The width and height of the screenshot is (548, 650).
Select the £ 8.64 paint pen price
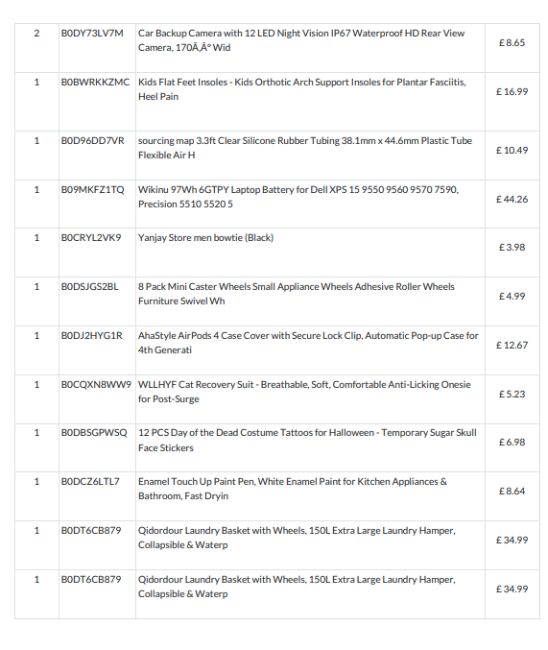pos(512,491)
